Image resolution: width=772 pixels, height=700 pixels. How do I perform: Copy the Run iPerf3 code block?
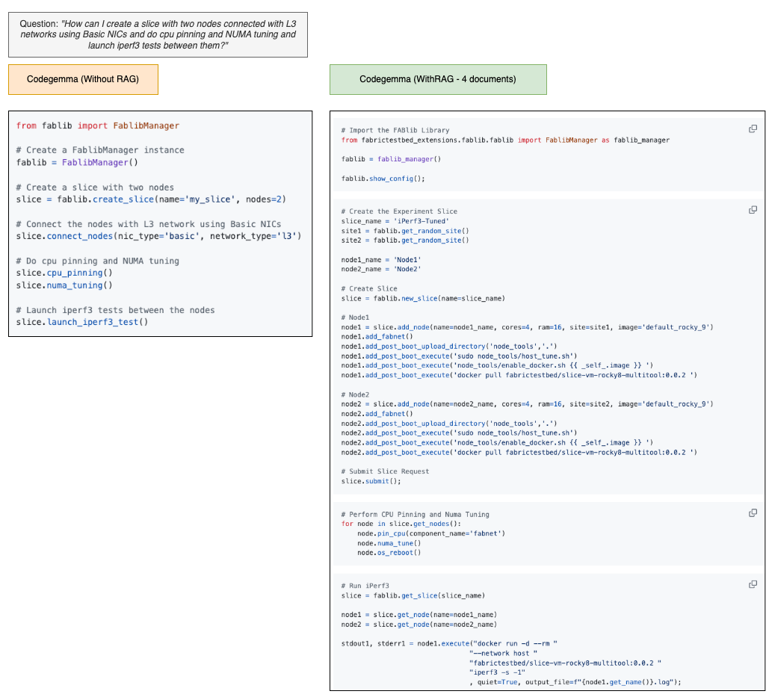753,584
